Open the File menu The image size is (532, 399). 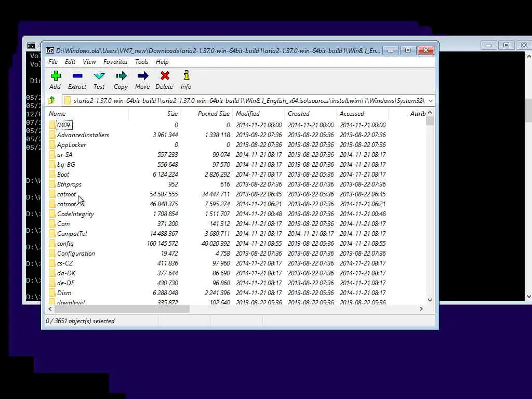point(53,62)
